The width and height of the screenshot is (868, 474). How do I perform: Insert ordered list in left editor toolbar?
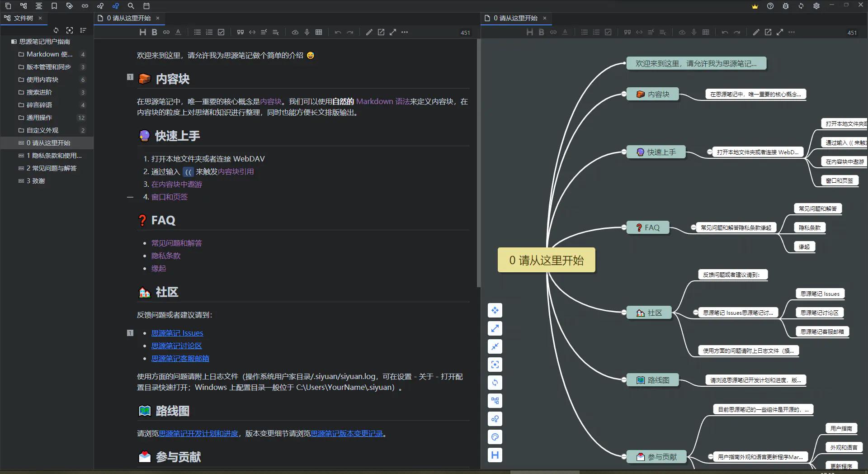[x=209, y=32]
